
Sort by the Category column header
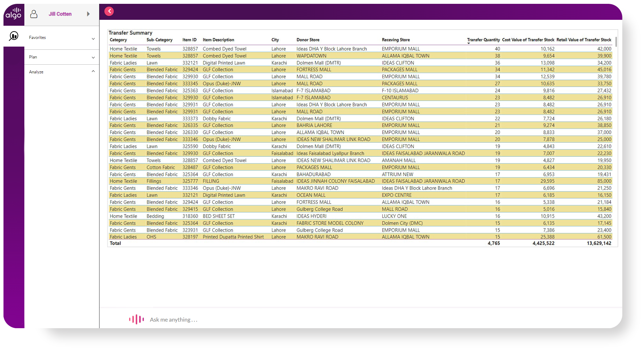[118, 40]
